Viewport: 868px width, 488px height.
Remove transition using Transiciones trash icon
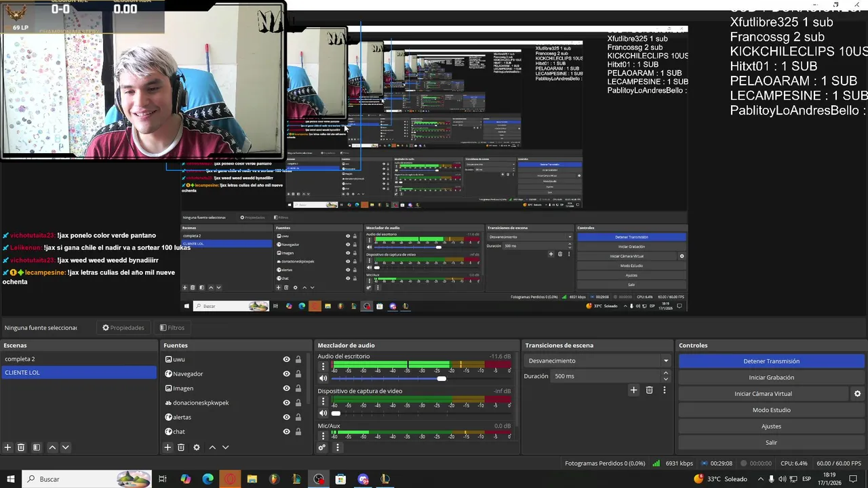649,390
